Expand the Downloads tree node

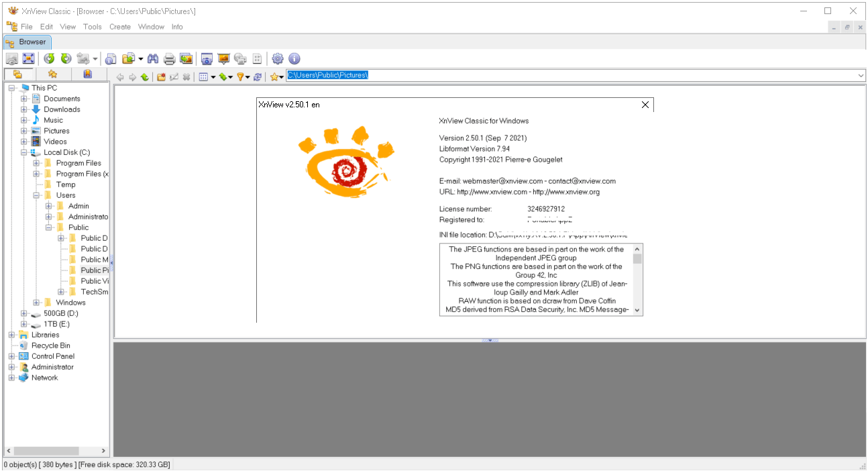23,109
